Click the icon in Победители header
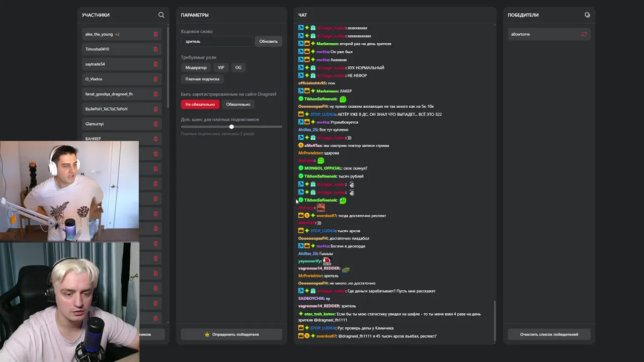644x362 pixels. 587,15
